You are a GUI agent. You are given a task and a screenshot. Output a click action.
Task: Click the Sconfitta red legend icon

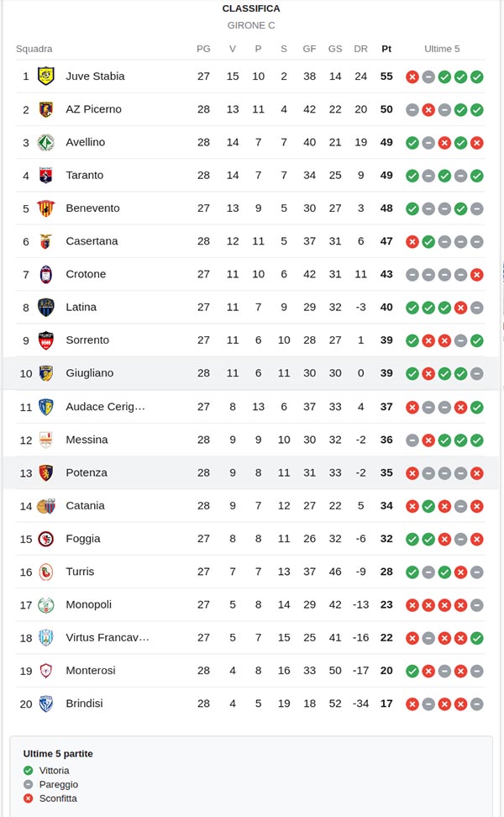29,799
